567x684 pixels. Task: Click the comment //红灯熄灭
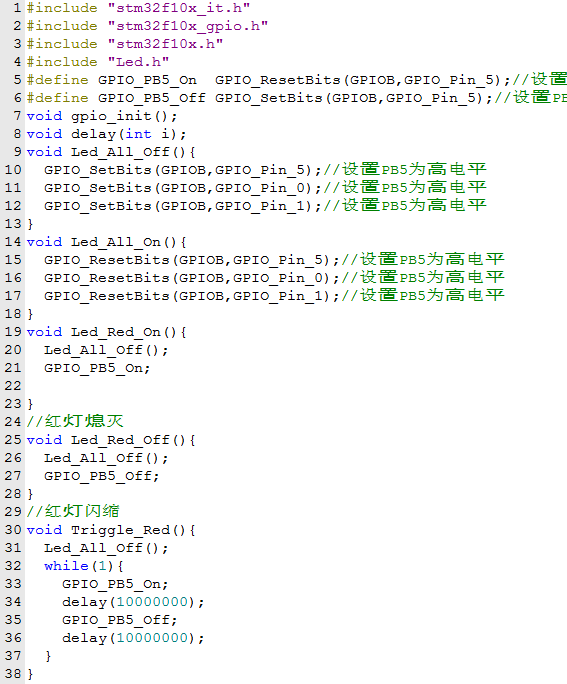(75, 421)
